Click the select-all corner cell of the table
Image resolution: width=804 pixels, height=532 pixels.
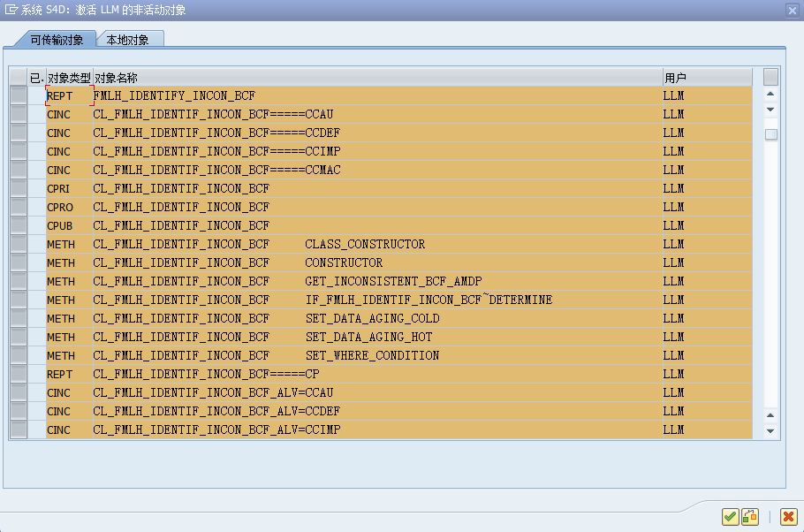coord(18,78)
